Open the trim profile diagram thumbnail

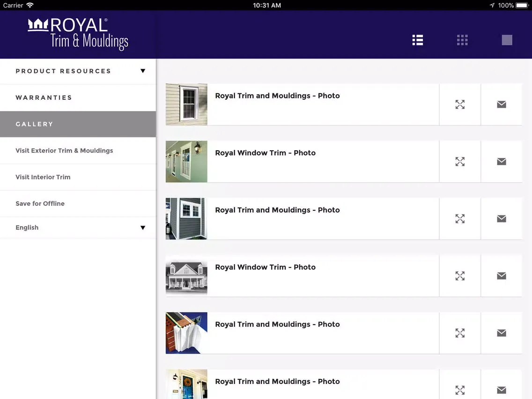point(186,333)
